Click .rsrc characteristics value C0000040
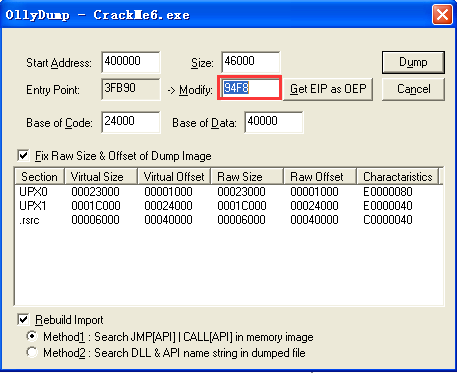The image size is (457, 373). tap(388, 220)
